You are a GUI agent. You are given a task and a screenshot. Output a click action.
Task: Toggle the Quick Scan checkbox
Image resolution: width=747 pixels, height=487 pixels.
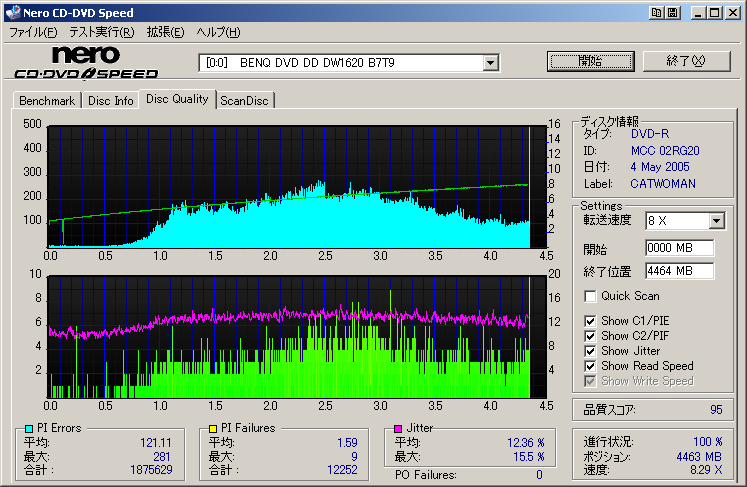coord(590,296)
